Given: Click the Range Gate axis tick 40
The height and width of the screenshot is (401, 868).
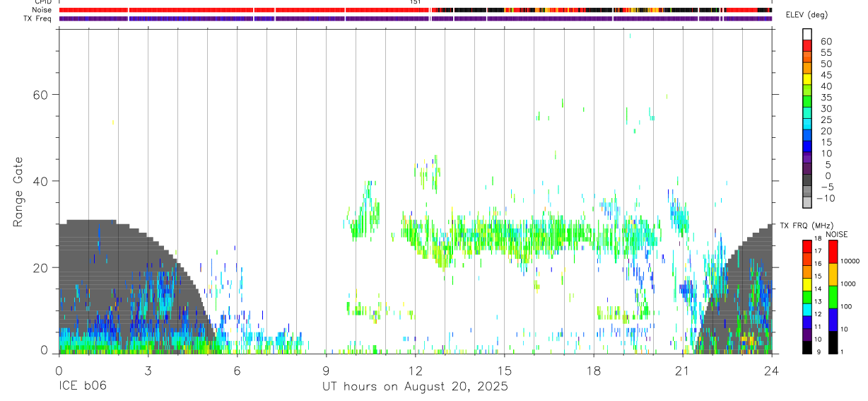Looking at the screenshot, I should (40, 181).
